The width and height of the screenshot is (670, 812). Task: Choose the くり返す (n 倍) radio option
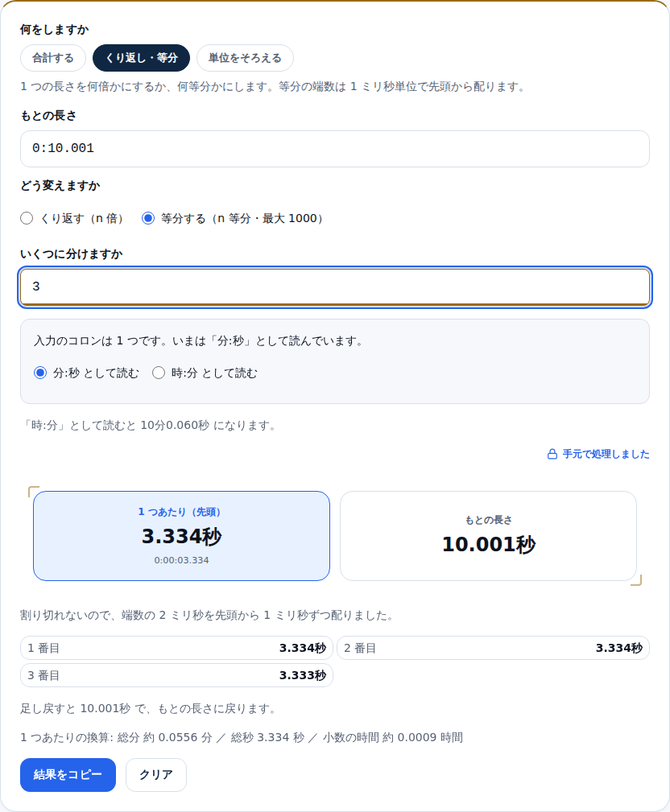point(27,219)
